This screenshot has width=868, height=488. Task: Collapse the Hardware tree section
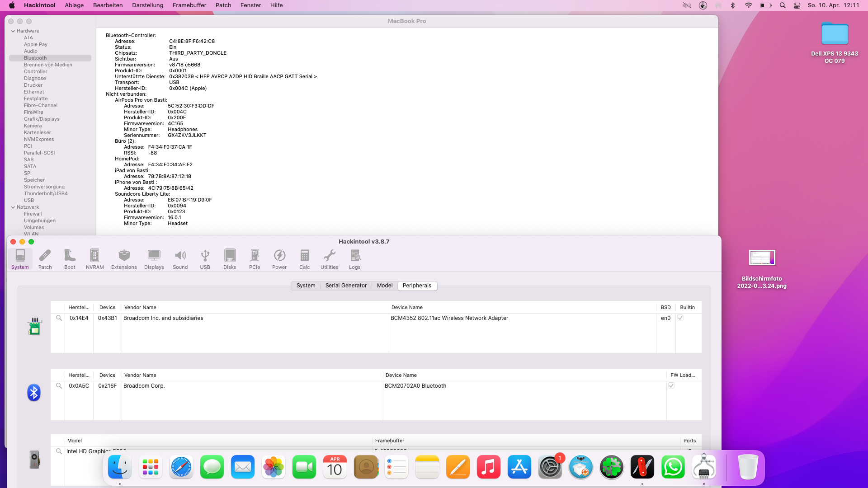(13, 31)
